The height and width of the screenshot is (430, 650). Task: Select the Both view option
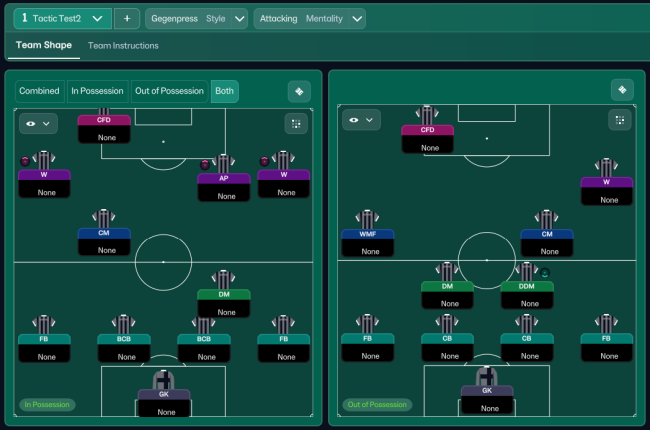coord(225,91)
